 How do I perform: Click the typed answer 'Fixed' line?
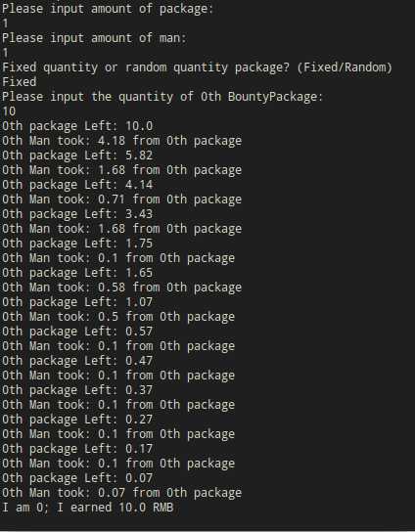tap(19, 82)
